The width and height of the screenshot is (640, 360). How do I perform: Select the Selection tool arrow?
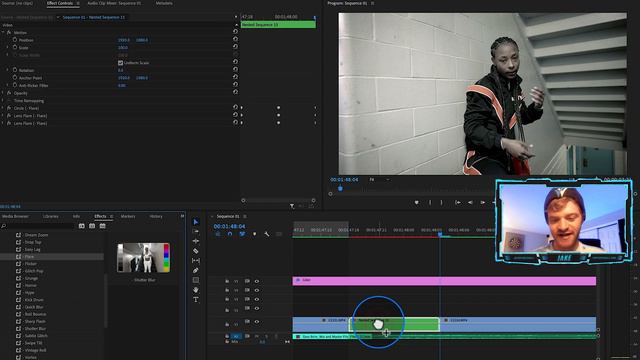pos(196,222)
